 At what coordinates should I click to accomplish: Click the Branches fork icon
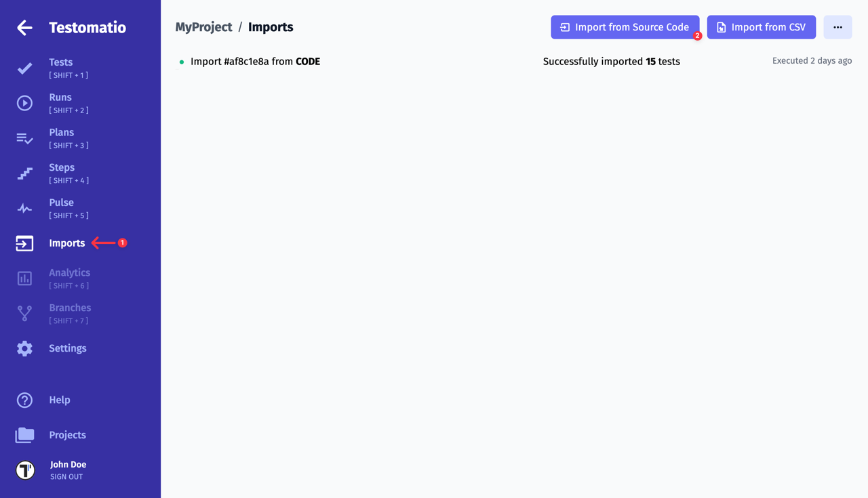24,313
